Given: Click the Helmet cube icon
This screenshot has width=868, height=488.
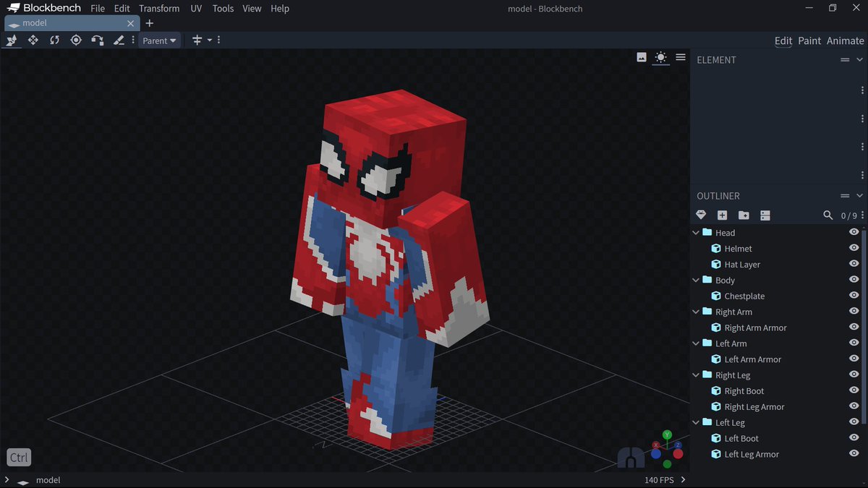Looking at the screenshot, I should 716,249.
